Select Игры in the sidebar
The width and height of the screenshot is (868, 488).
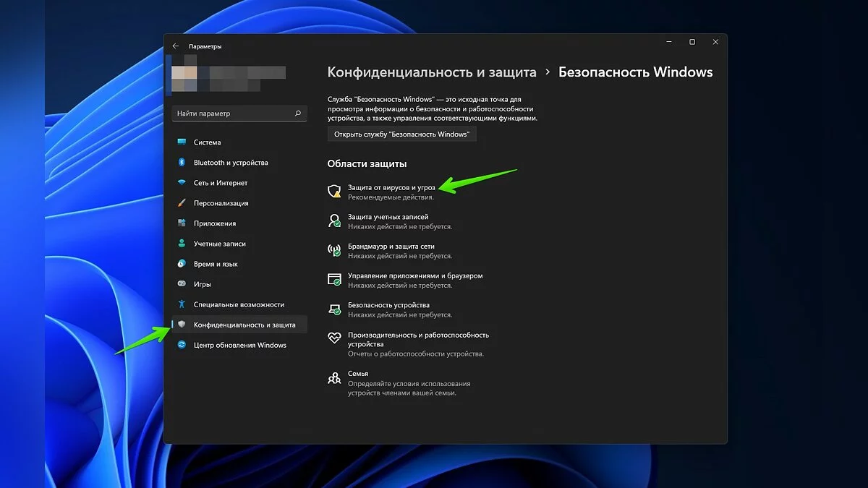[x=239, y=284]
